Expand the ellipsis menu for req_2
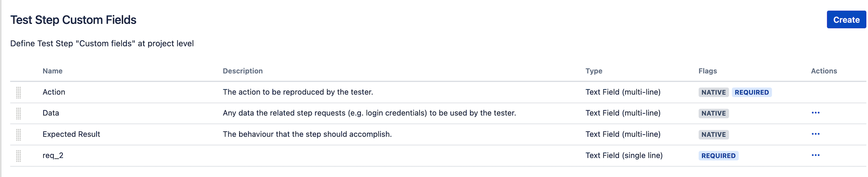 (x=815, y=155)
